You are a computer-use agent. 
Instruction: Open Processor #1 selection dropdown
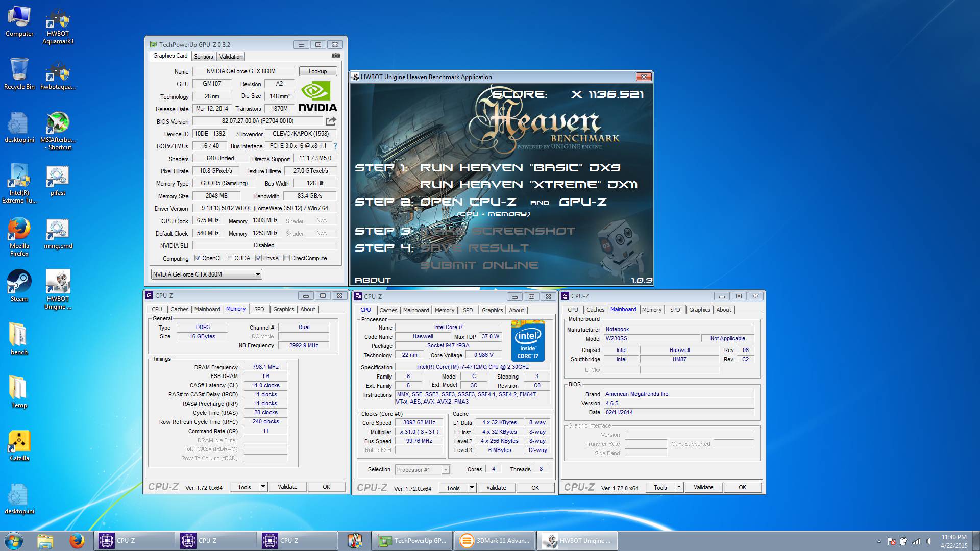[422, 470]
